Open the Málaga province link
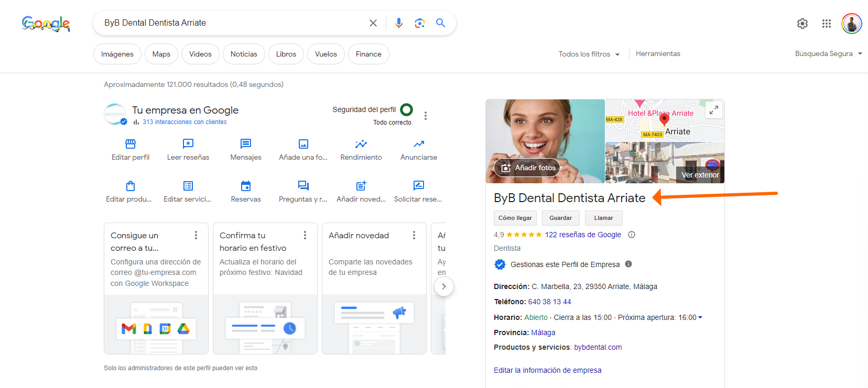 coord(543,332)
